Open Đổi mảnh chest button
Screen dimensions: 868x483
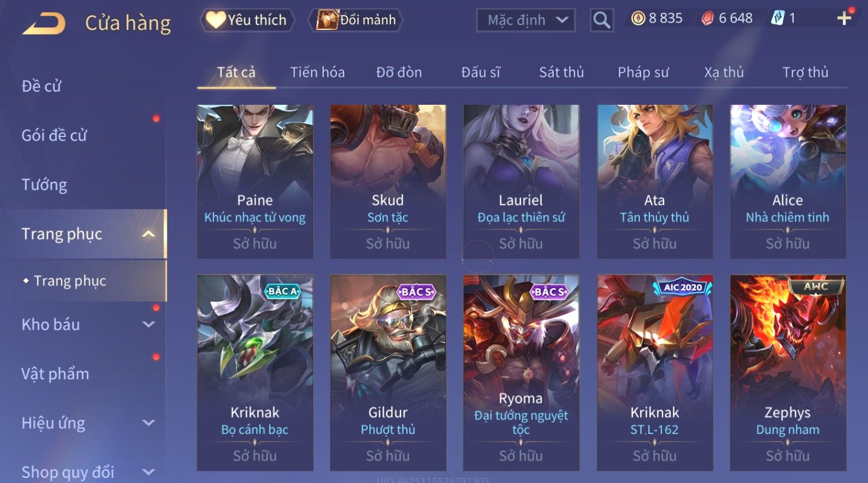pyautogui.click(x=356, y=20)
